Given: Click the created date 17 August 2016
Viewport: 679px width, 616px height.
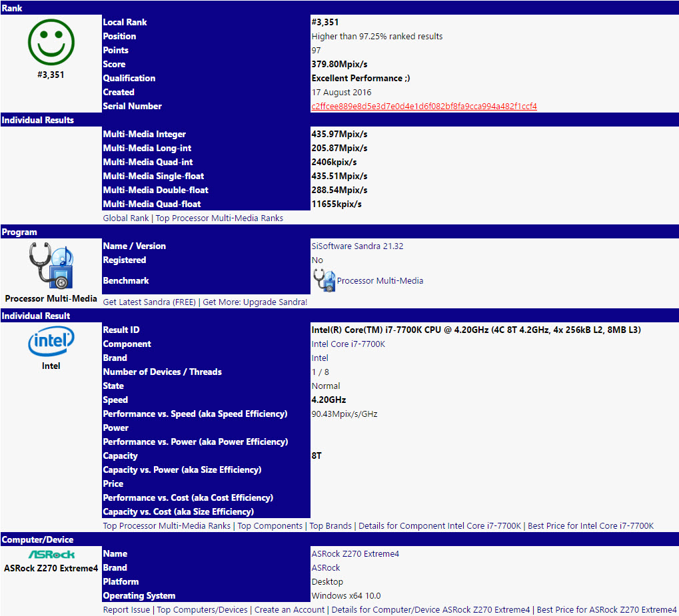Looking at the screenshot, I should (341, 92).
